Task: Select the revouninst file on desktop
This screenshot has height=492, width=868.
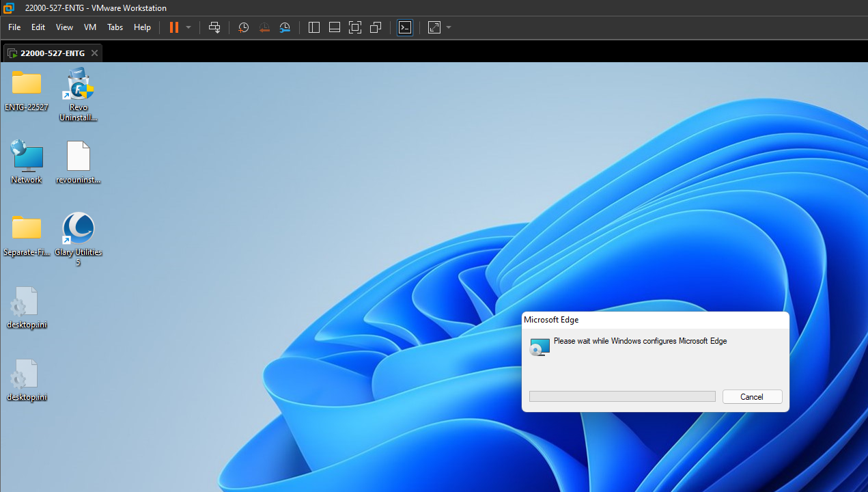Action: (78, 163)
